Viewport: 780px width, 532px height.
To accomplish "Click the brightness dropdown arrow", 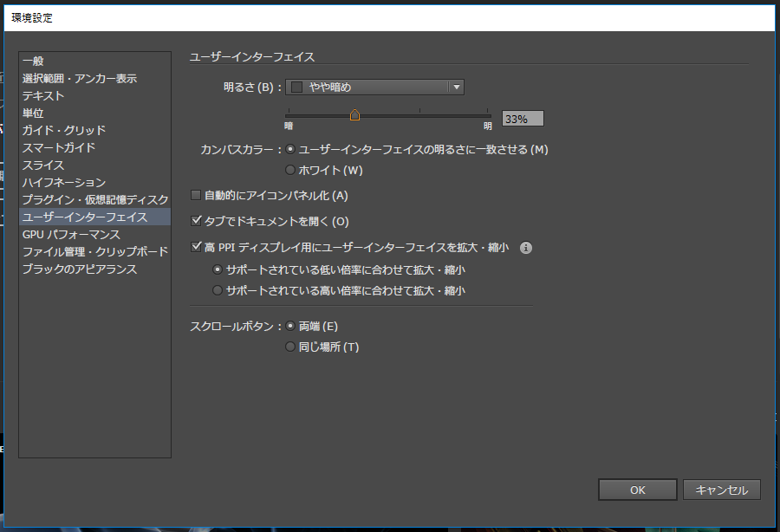I will coord(456,87).
